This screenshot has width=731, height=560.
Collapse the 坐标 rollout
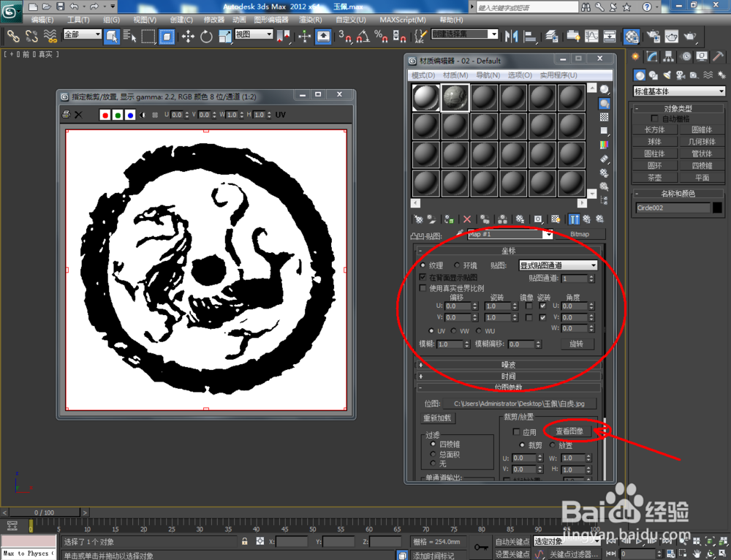(508, 251)
